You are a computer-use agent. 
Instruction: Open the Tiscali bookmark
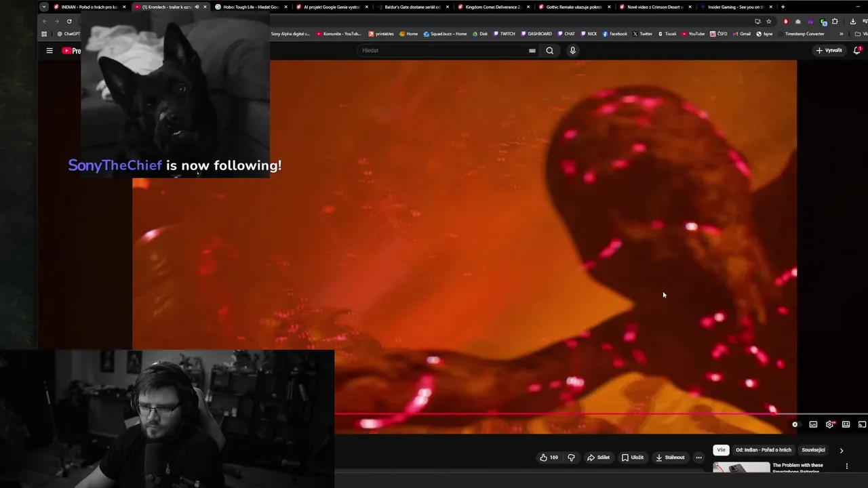pyautogui.click(x=667, y=34)
